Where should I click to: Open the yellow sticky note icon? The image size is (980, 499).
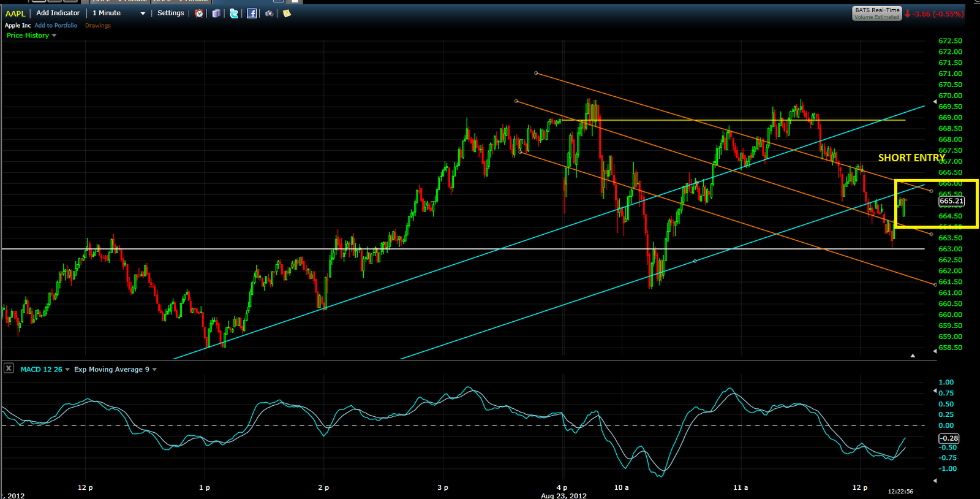[287, 13]
